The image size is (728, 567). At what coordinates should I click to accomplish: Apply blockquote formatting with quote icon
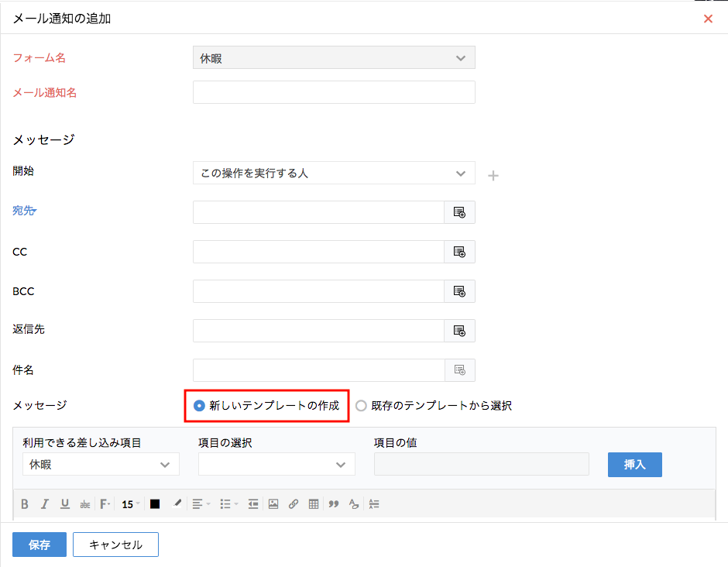pos(334,503)
